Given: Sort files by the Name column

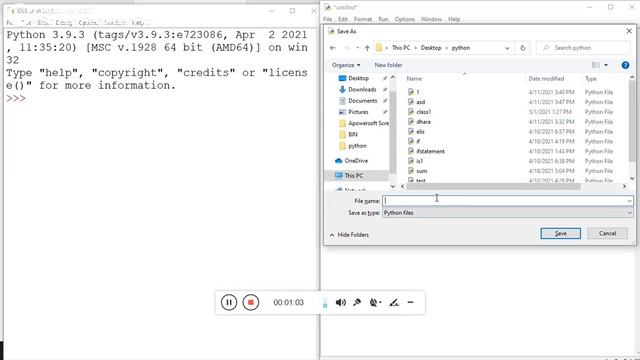Looking at the screenshot, I should point(414,79).
